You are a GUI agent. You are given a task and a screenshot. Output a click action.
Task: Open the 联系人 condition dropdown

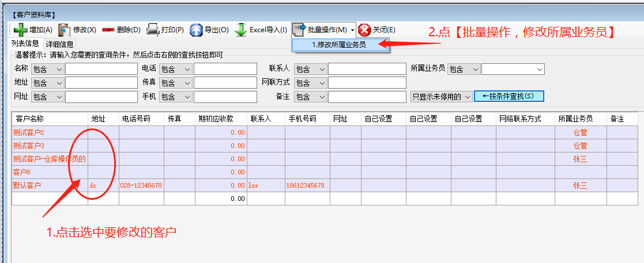310,69
